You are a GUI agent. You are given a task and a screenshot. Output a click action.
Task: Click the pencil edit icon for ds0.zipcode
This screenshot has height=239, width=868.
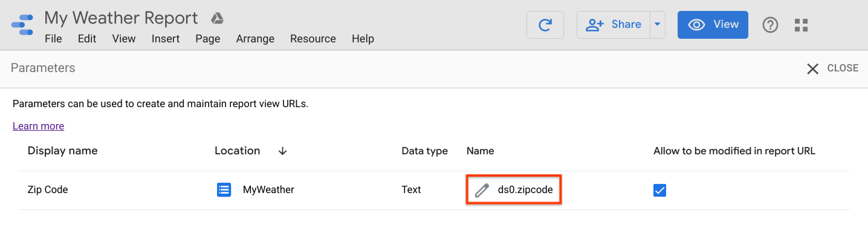pyautogui.click(x=481, y=190)
